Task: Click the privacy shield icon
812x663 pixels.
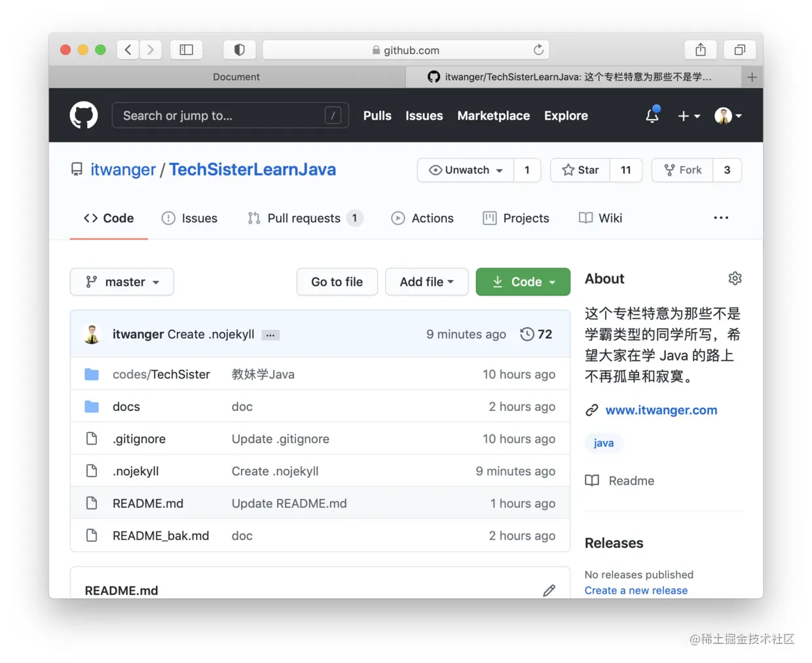Action: pos(239,50)
